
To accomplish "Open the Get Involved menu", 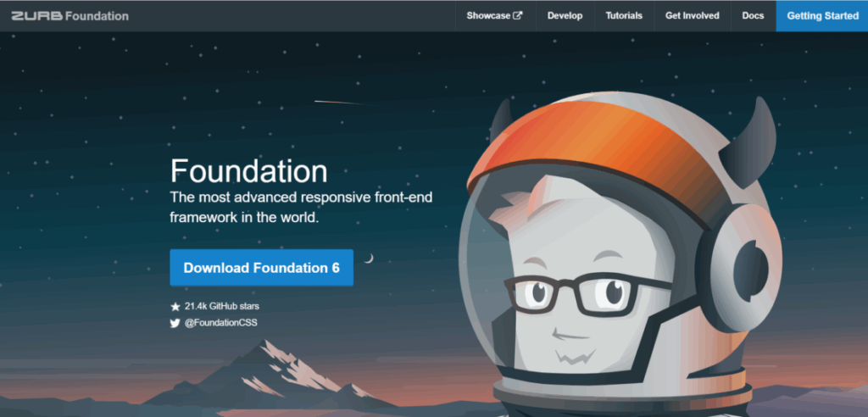I will [692, 16].
